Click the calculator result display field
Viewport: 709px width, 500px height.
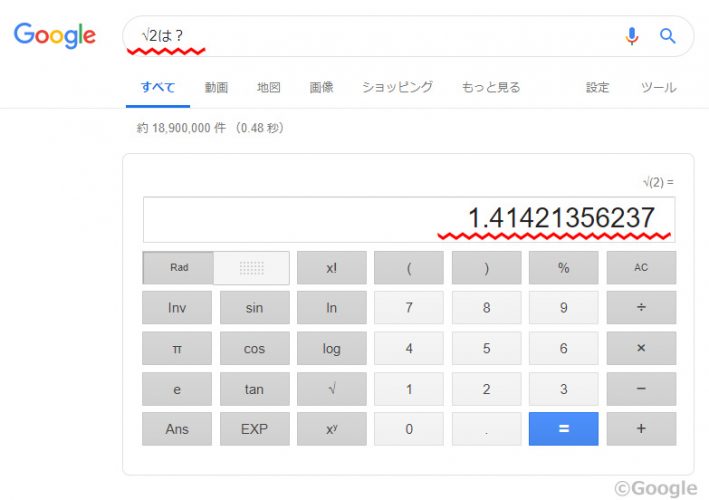409,220
